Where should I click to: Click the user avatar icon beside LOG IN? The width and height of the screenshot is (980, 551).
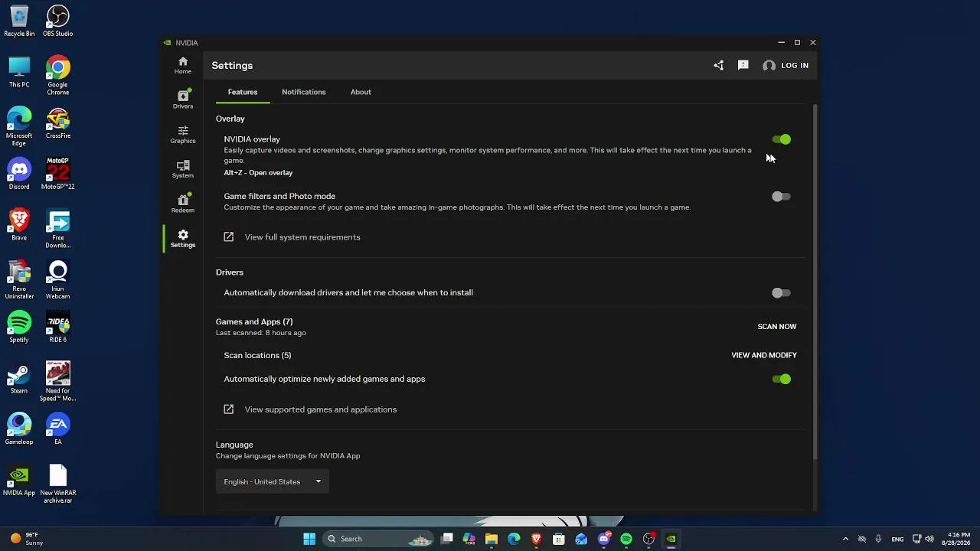point(769,66)
